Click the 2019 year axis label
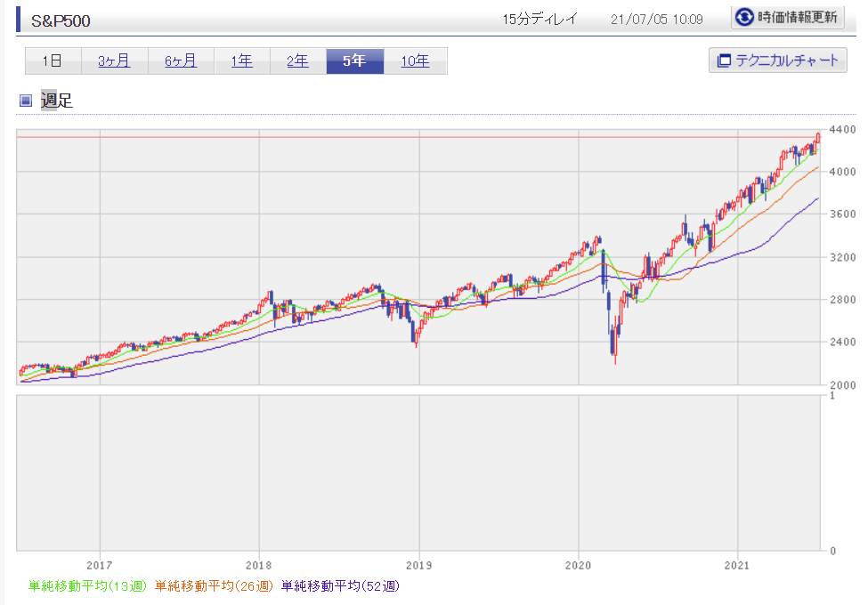The width and height of the screenshot is (868, 605). point(419,565)
